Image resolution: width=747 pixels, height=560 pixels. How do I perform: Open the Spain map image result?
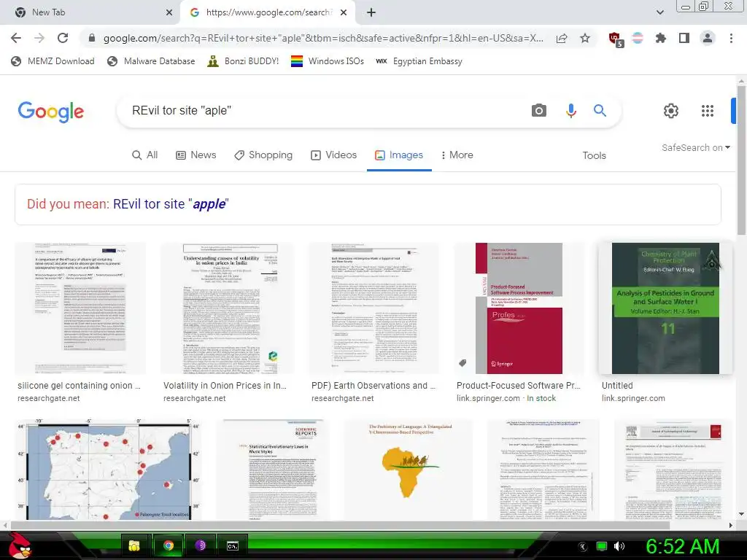tap(109, 470)
